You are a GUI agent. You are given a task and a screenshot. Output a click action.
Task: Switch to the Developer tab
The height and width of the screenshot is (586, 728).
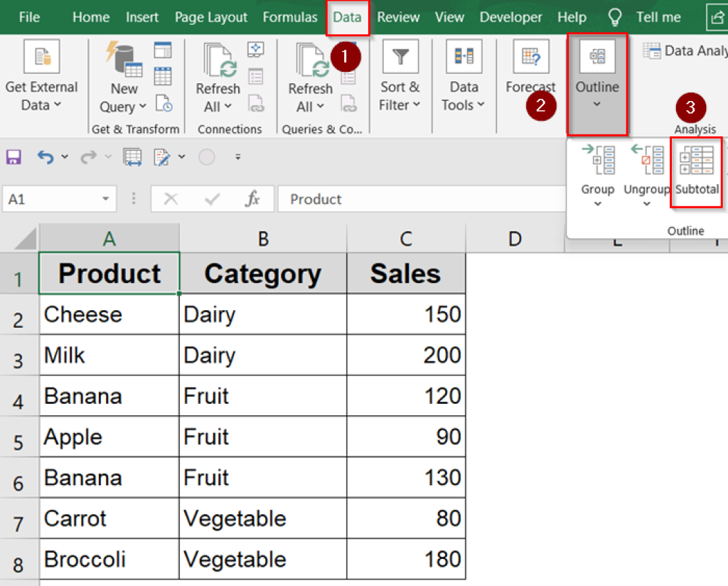click(511, 16)
